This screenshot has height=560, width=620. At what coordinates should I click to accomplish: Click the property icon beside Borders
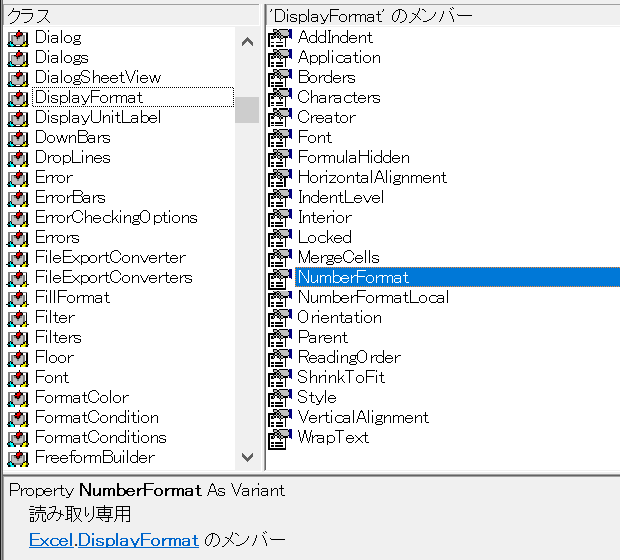coord(280,78)
